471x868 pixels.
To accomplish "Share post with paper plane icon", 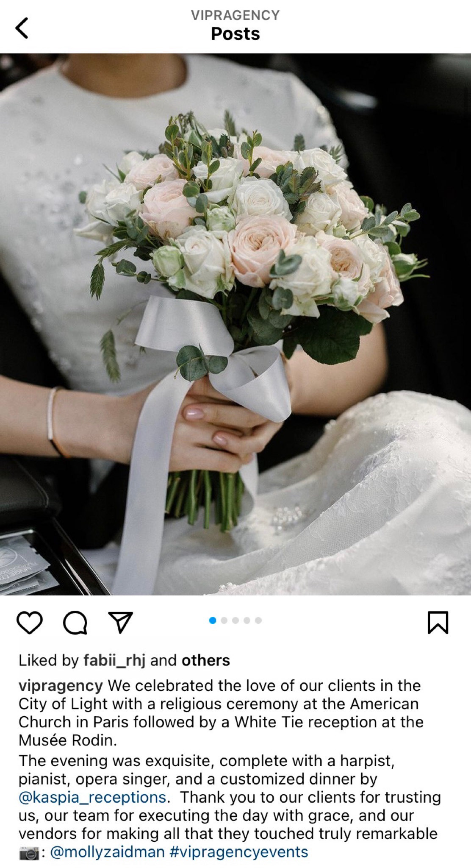I will [121, 623].
